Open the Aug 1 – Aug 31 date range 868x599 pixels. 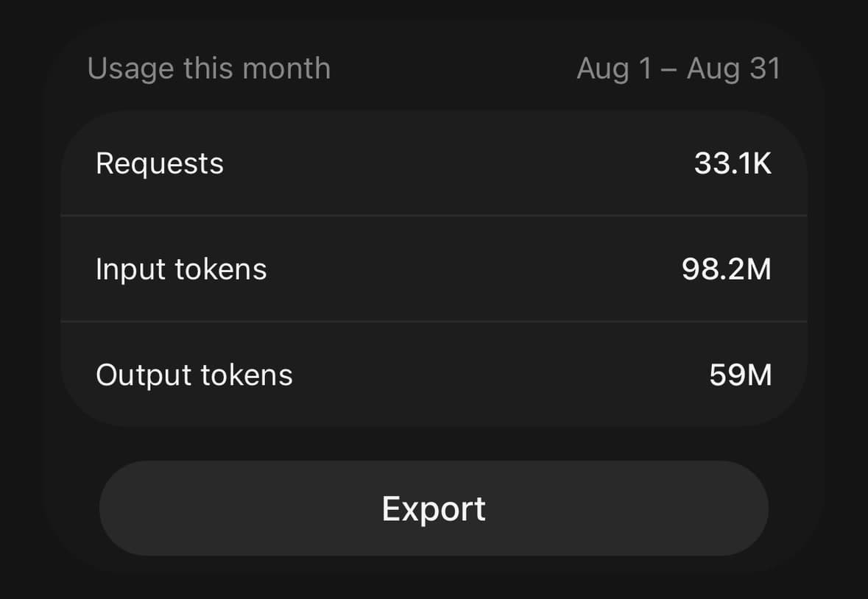(x=679, y=69)
